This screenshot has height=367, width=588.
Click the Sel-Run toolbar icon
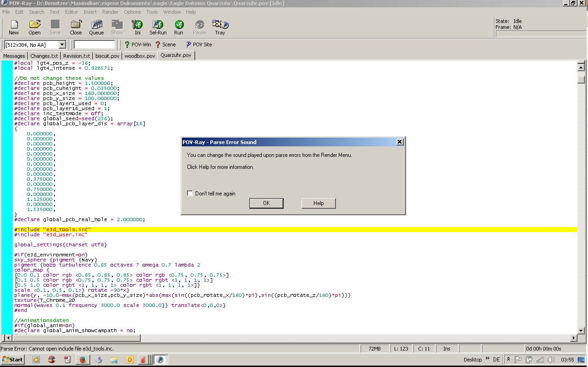coord(158,28)
